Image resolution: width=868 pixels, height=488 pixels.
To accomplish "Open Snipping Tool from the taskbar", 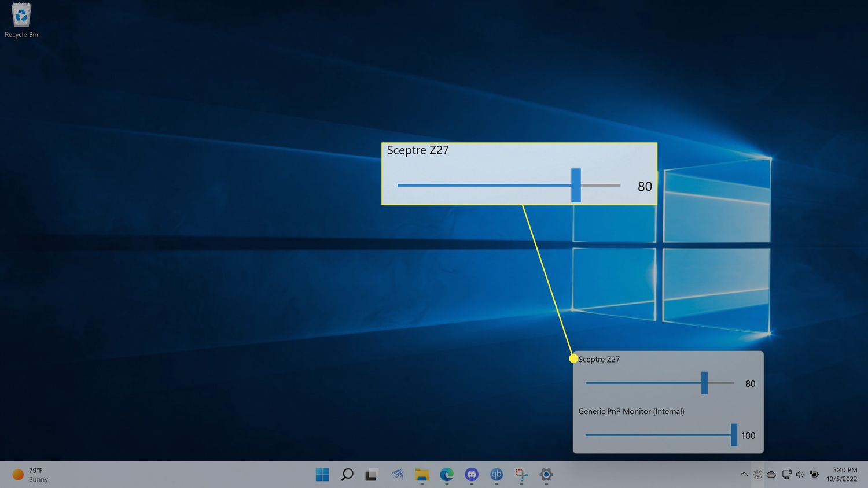I will [x=521, y=475].
